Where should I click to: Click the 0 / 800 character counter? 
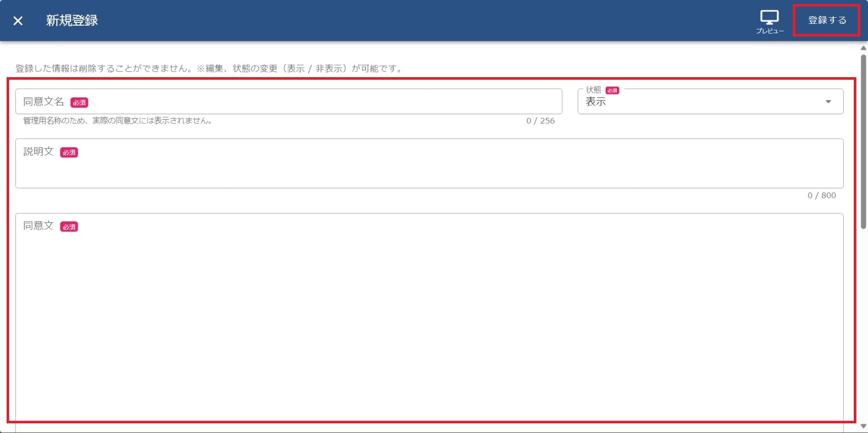point(821,195)
